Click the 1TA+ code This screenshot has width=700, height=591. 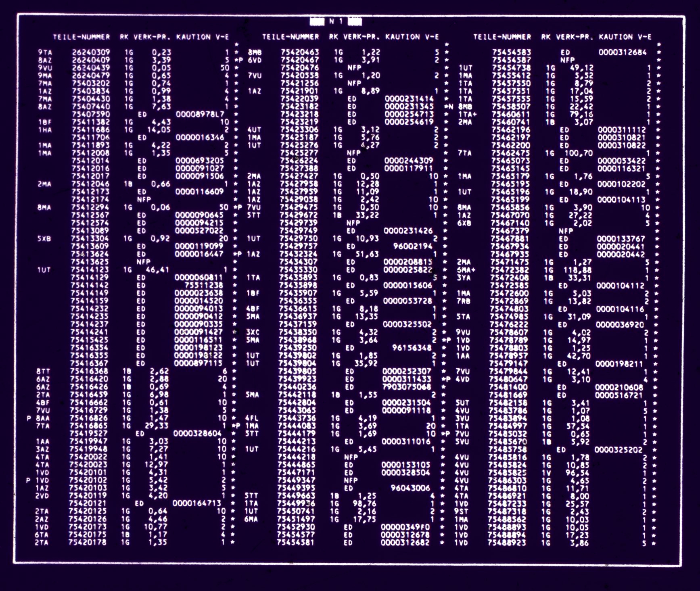point(468,114)
